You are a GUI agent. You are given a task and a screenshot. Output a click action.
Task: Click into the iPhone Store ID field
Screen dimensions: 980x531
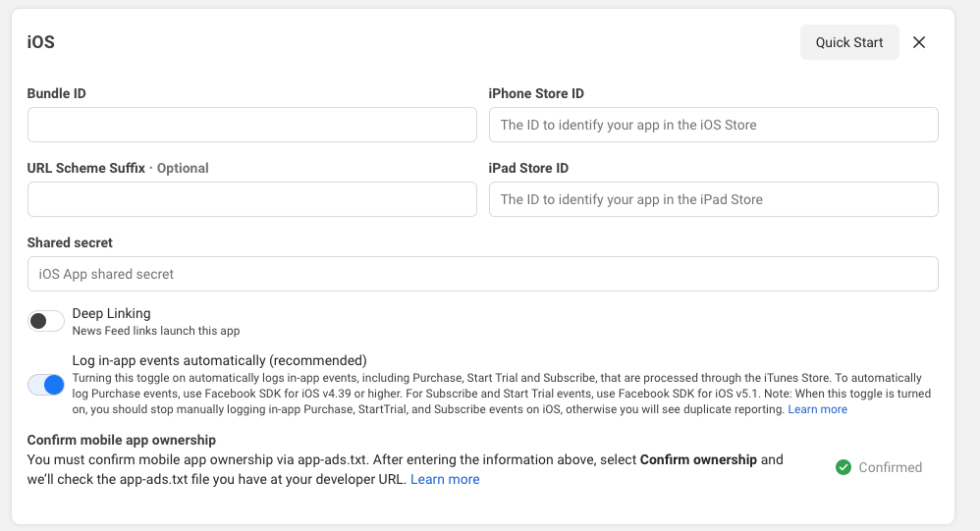tap(713, 125)
